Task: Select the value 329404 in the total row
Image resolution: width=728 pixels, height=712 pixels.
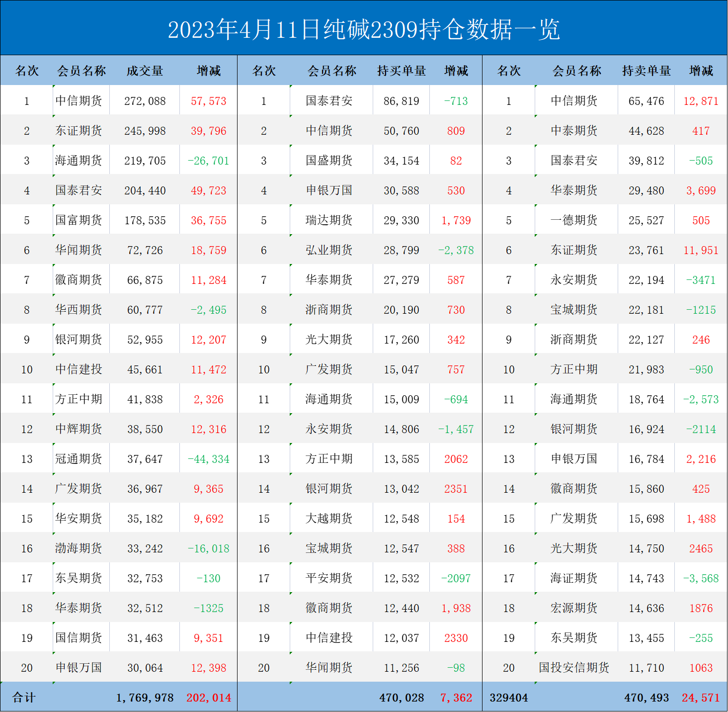Action: click(509, 698)
